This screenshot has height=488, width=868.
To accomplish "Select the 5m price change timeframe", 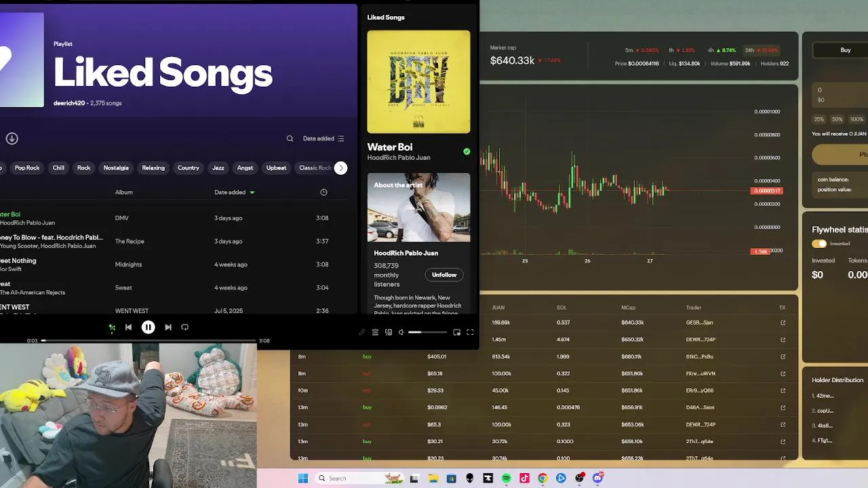I will [x=642, y=50].
